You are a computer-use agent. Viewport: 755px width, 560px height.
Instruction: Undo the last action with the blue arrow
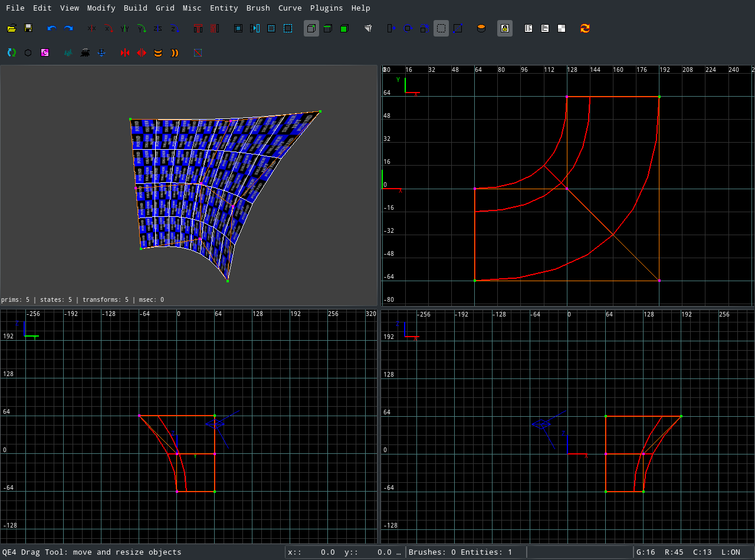[x=52, y=28]
